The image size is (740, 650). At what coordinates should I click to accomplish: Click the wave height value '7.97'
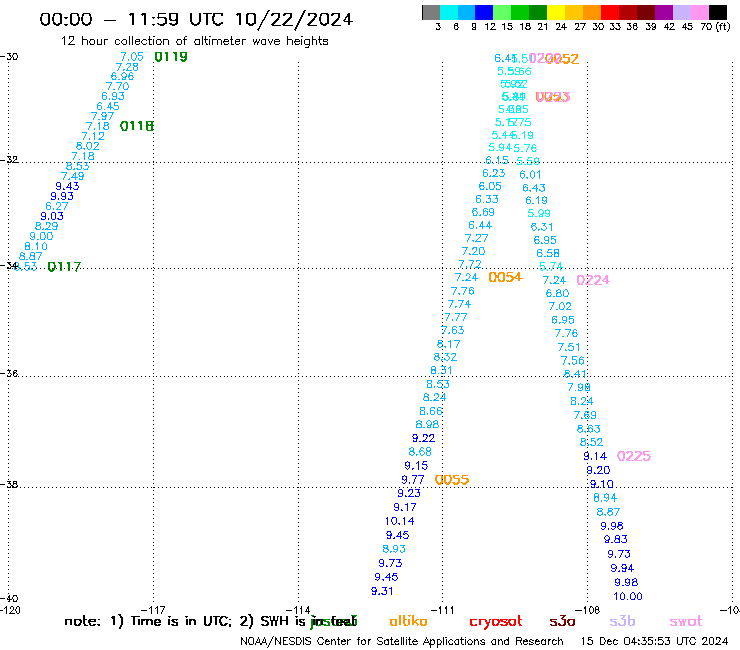(x=102, y=116)
